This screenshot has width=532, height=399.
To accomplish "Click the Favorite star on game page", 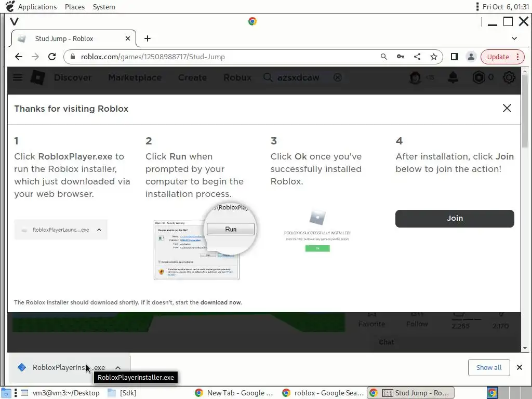I will coord(371,320).
